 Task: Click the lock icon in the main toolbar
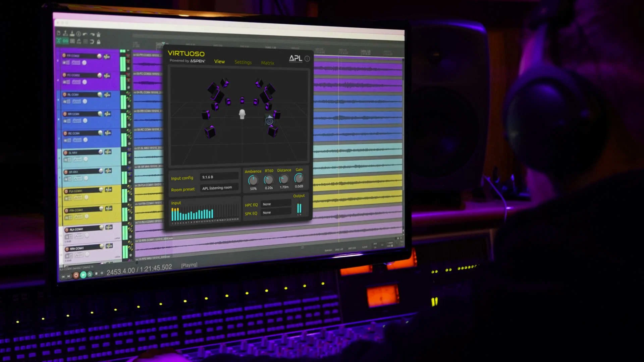[x=99, y=42]
